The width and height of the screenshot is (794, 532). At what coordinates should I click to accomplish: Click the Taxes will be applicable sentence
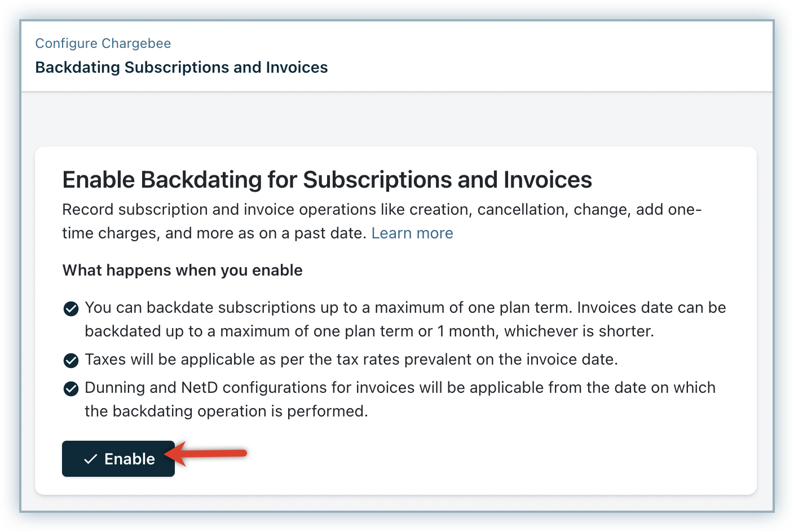(x=351, y=360)
